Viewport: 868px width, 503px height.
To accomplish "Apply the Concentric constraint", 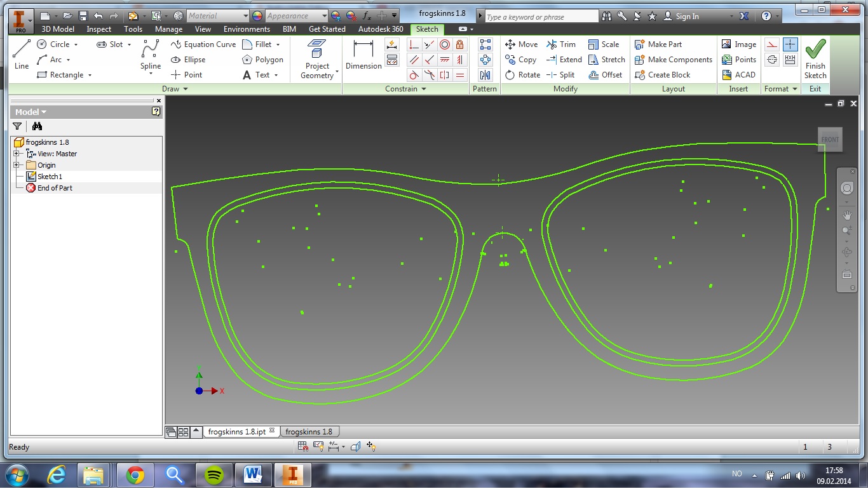I will tap(445, 44).
